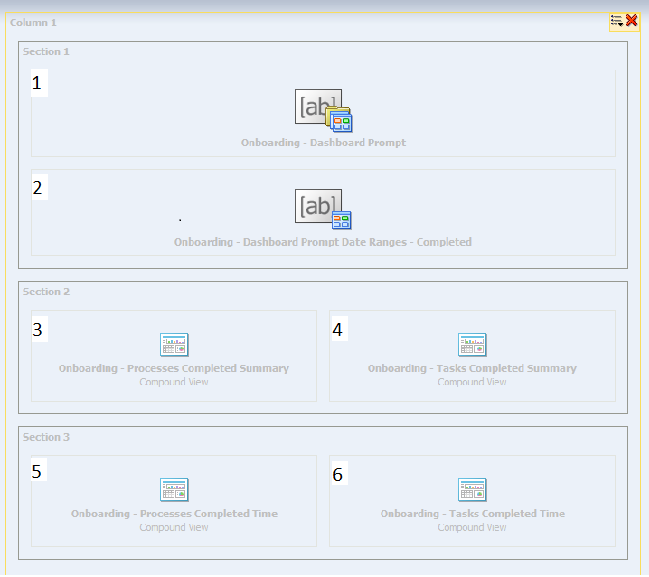Click the Processes Completed Time analysis icon
Image resolution: width=649 pixels, height=577 pixels.
point(174,490)
